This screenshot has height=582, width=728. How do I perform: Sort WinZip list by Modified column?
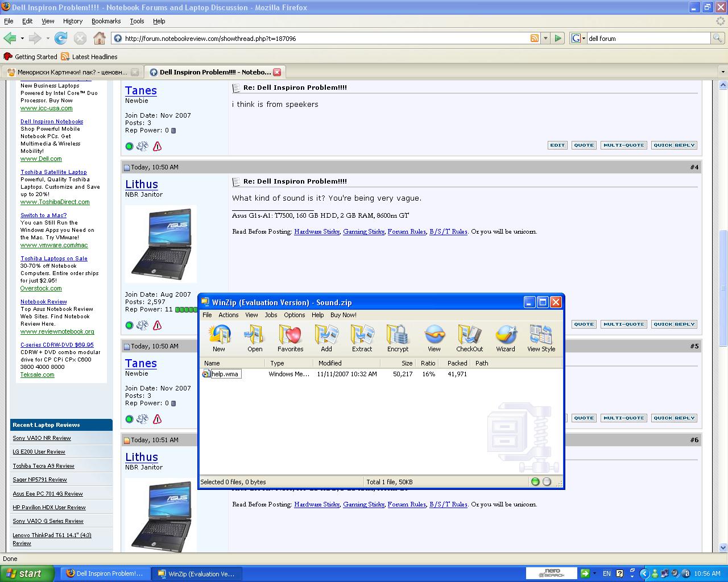coord(346,363)
